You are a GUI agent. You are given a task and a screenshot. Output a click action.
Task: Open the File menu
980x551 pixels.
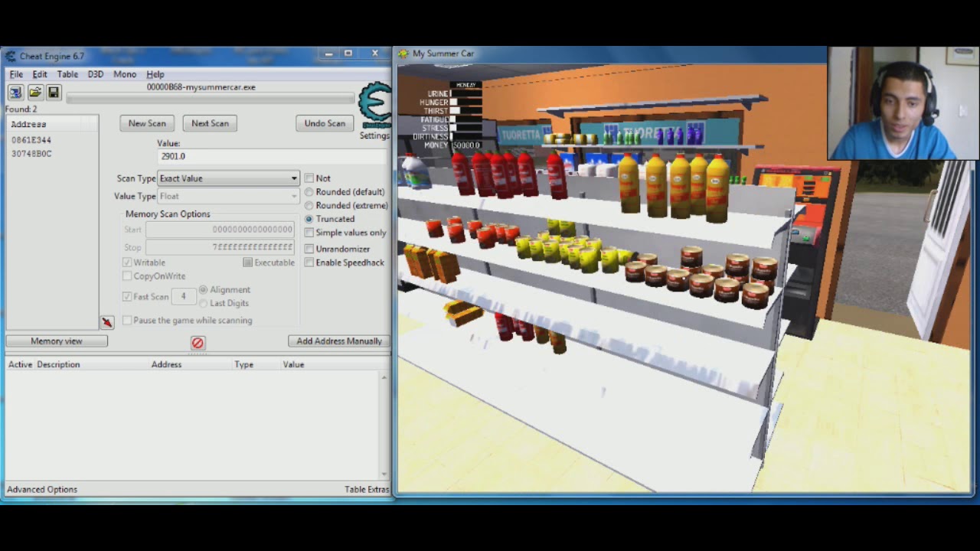tap(16, 74)
